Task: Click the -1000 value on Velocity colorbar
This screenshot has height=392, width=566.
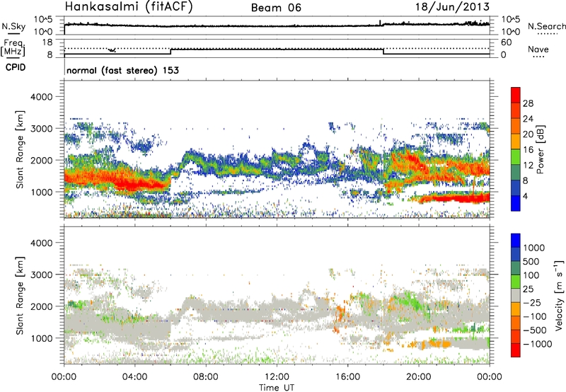Action: [537, 344]
